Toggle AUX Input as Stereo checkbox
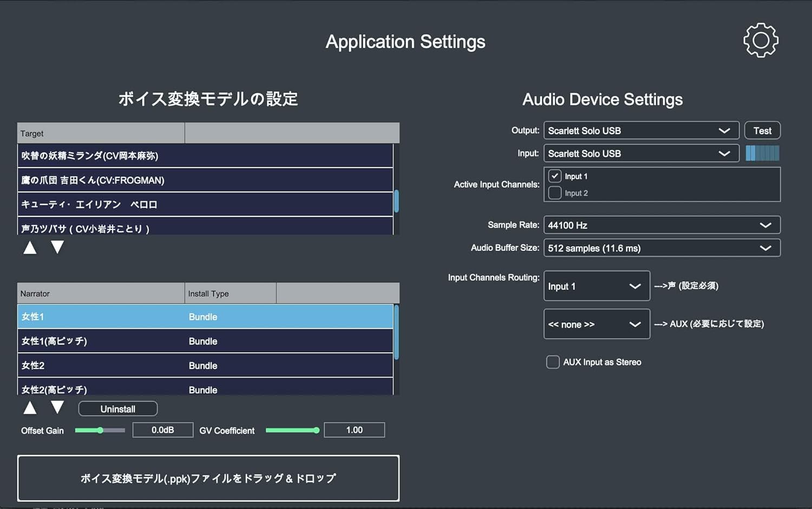This screenshot has width=812, height=509. pyautogui.click(x=553, y=362)
